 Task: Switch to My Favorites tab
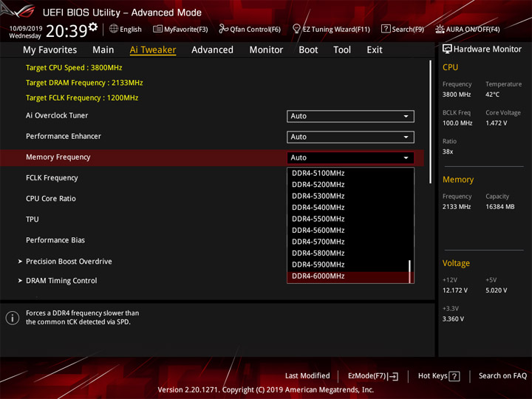[50, 50]
